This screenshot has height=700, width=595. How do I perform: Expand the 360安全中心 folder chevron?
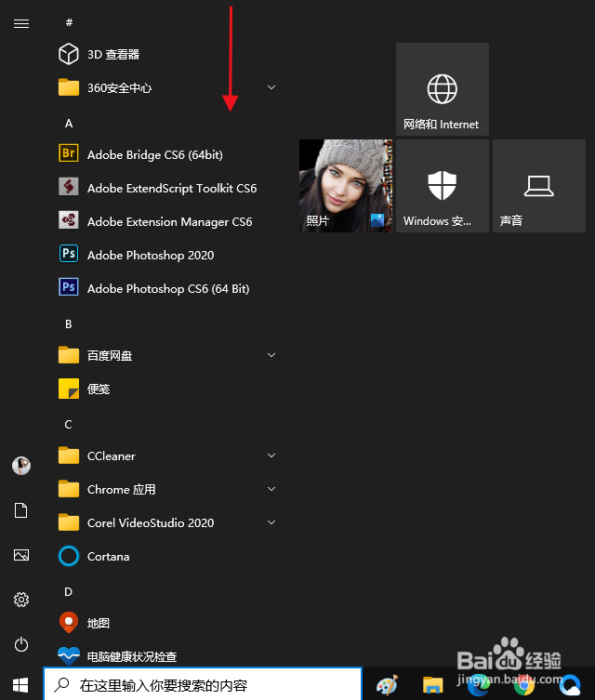click(x=271, y=87)
